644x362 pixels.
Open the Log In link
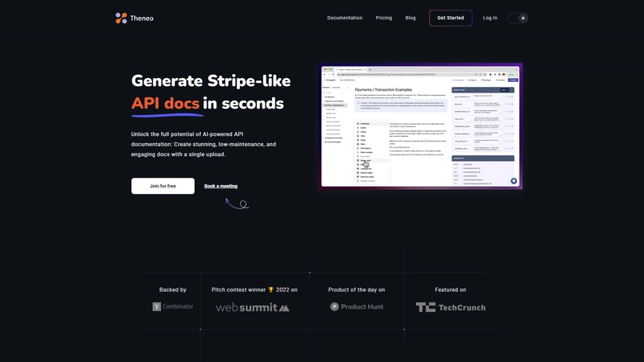490,18
